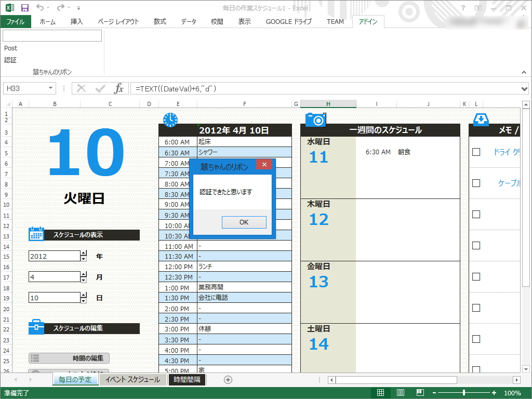Click the Insert Function fx icon
The image size is (532, 399).
click(119, 88)
